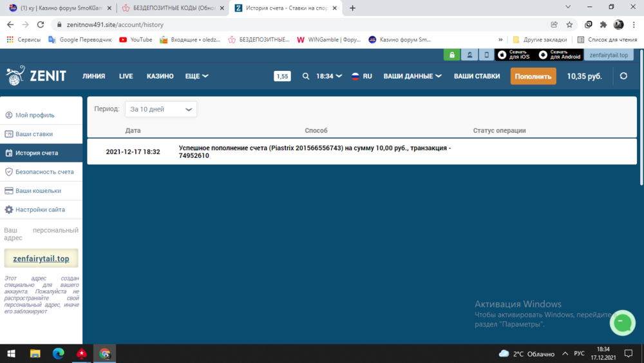Open the PokerStars taskbar icon

(82, 353)
